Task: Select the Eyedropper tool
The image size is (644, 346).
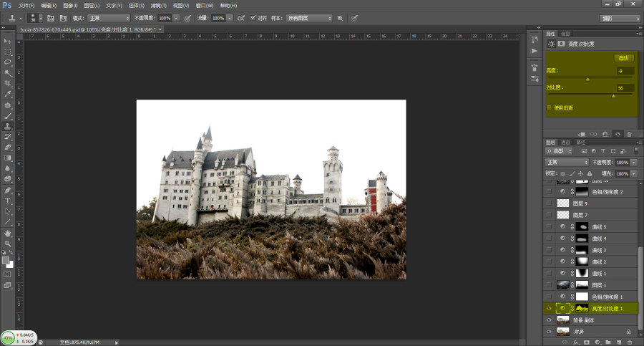Action: (7, 95)
